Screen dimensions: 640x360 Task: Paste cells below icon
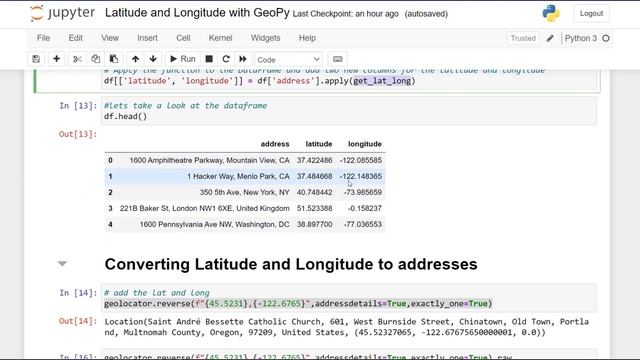(x=114, y=59)
